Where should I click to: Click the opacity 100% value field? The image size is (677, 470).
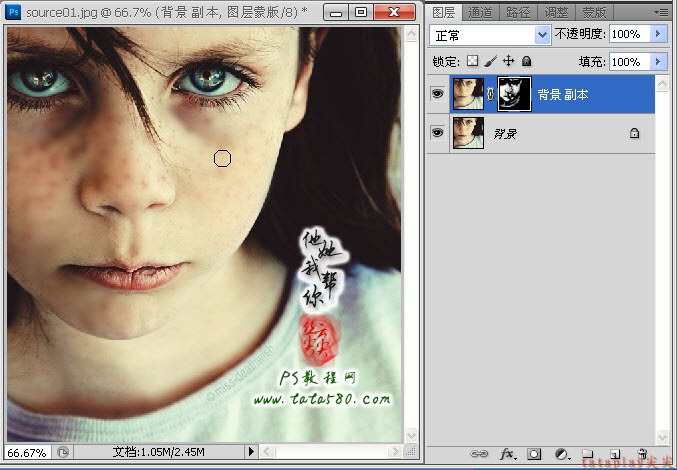[x=630, y=34]
